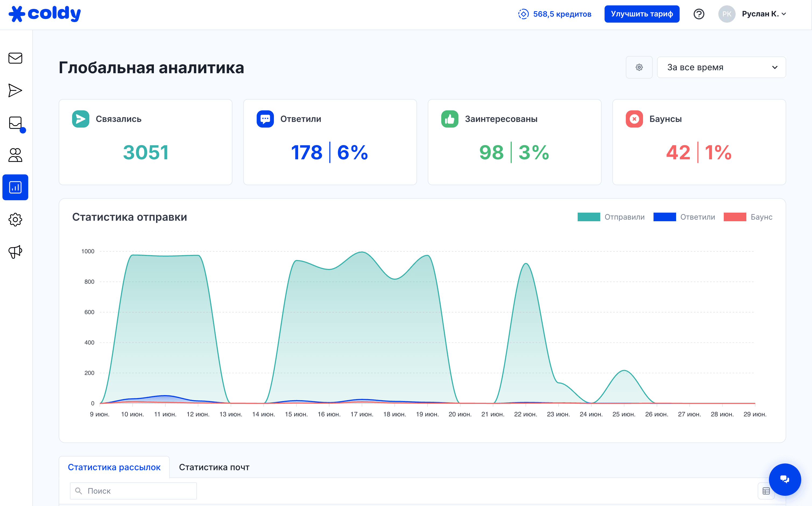
Task: Open the 568,5 кредитов link
Action: tap(555, 14)
